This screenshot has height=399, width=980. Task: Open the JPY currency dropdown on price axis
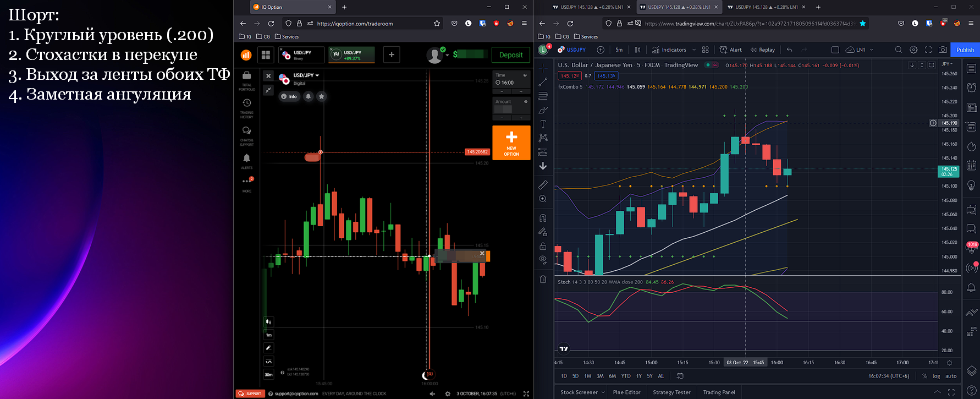click(x=947, y=64)
